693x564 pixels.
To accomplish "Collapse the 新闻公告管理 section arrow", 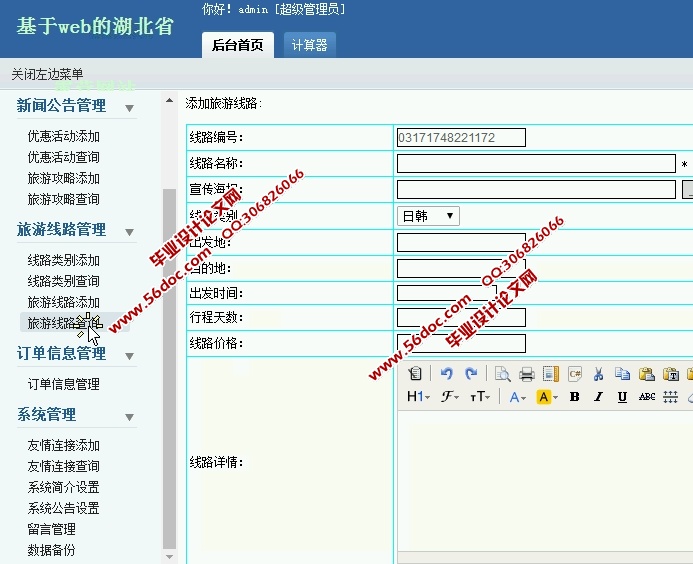I will coord(129,107).
